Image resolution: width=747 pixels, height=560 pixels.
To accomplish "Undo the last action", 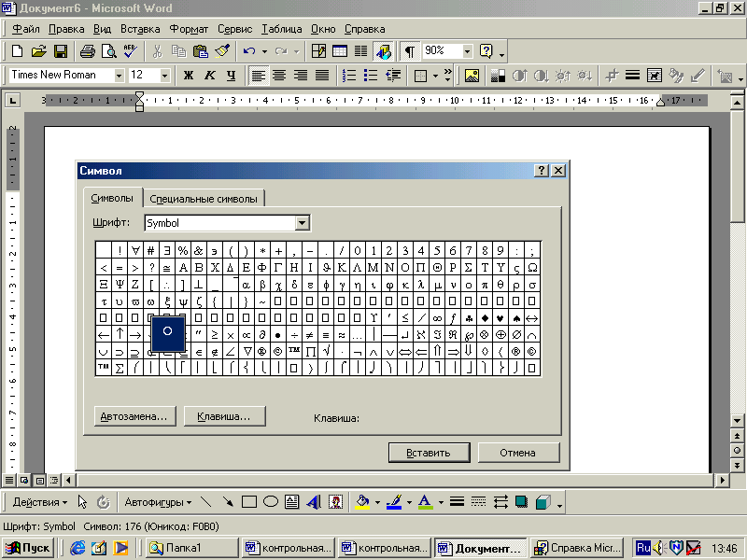I will [249, 51].
